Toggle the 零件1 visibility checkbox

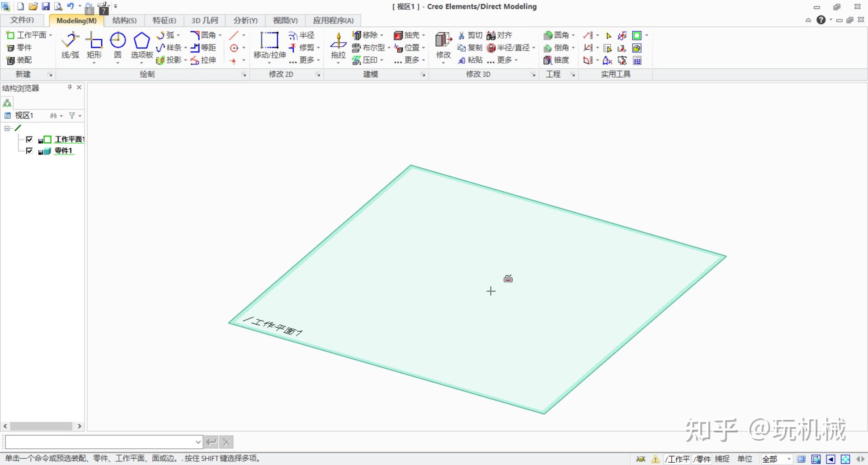[29, 151]
